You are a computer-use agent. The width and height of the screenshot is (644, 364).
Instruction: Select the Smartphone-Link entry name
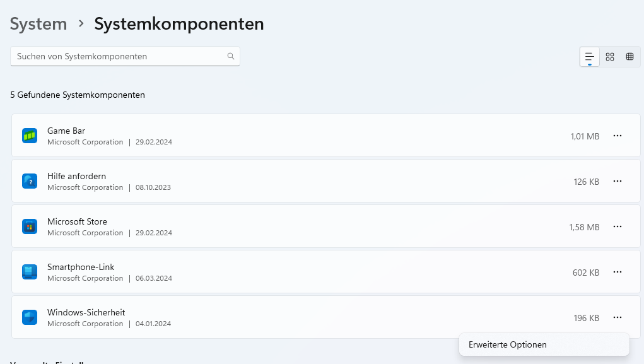(x=81, y=267)
